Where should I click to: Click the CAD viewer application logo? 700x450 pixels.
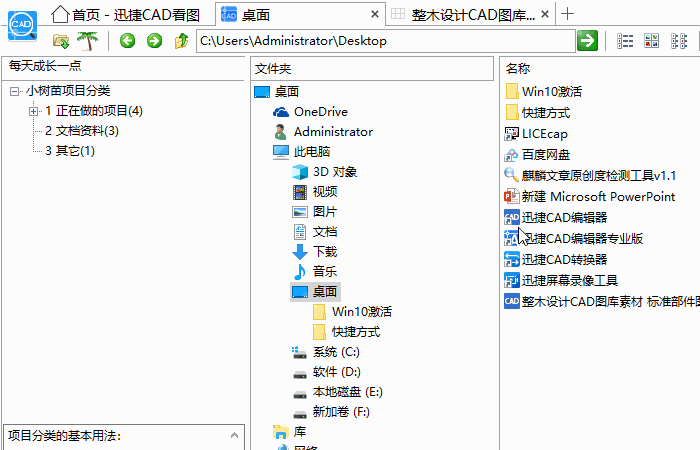pyautogui.click(x=22, y=25)
